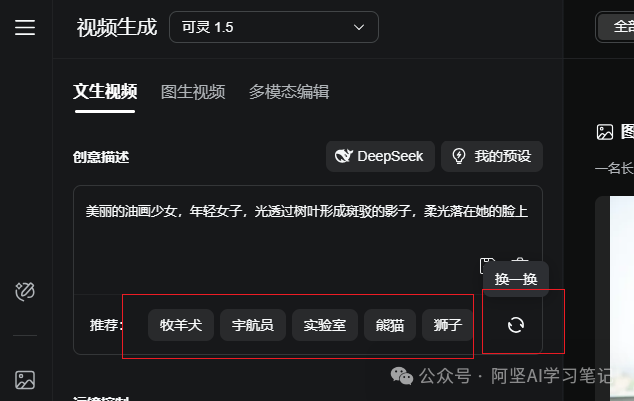Select the 文生视频 tab
Screen dimensions: 634x401
click(x=105, y=92)
